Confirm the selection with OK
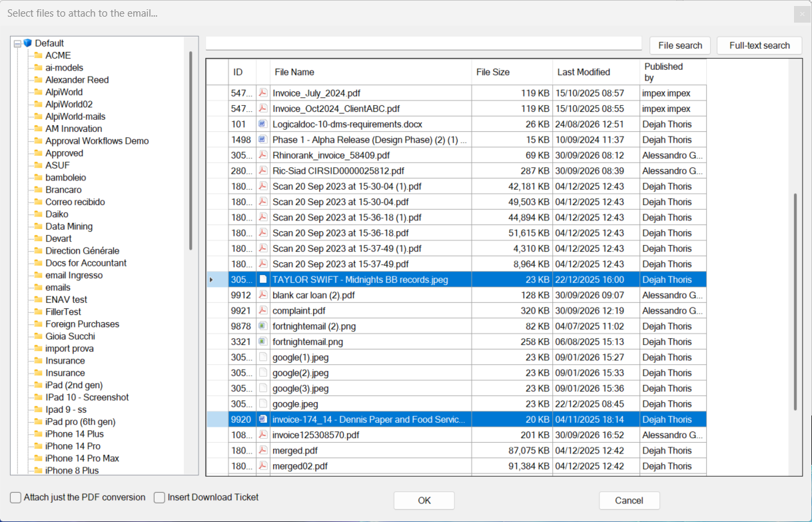This screenshot has height=522, width=812. pyautogui.click(x=424, y=501)
